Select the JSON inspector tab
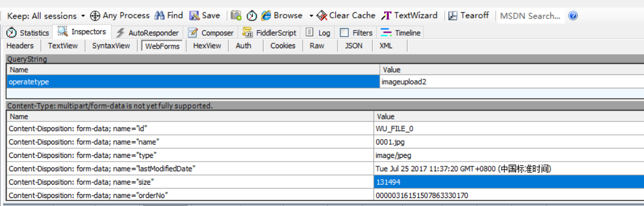Image resolution: width=644 pixels, height=206 pixels. [354, 46]
